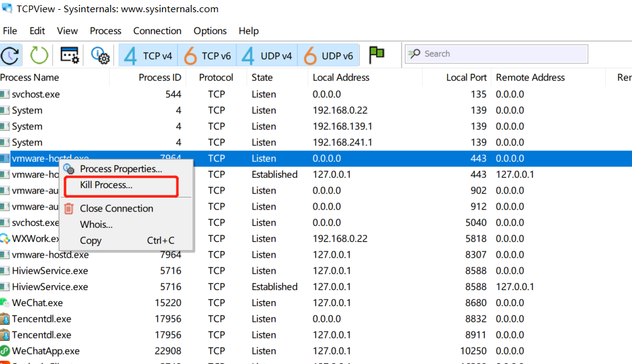Open the Help menu

point(249,31)
